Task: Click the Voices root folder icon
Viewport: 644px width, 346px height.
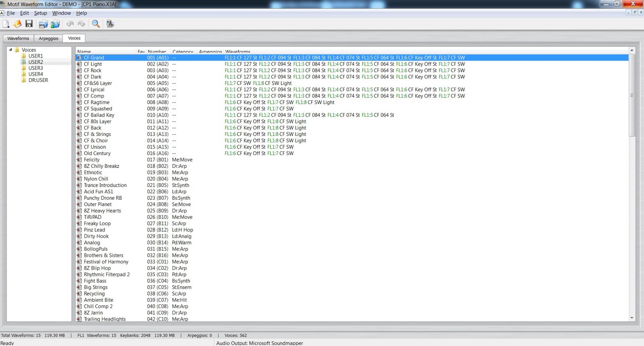Action: click(17, 50)
